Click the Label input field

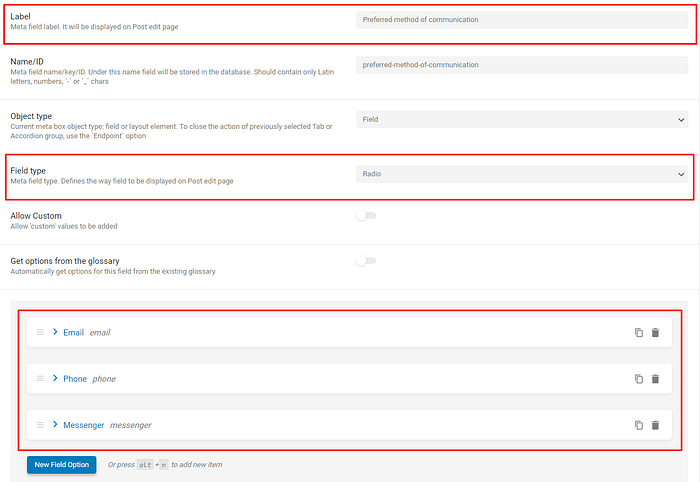click(522, 20)
